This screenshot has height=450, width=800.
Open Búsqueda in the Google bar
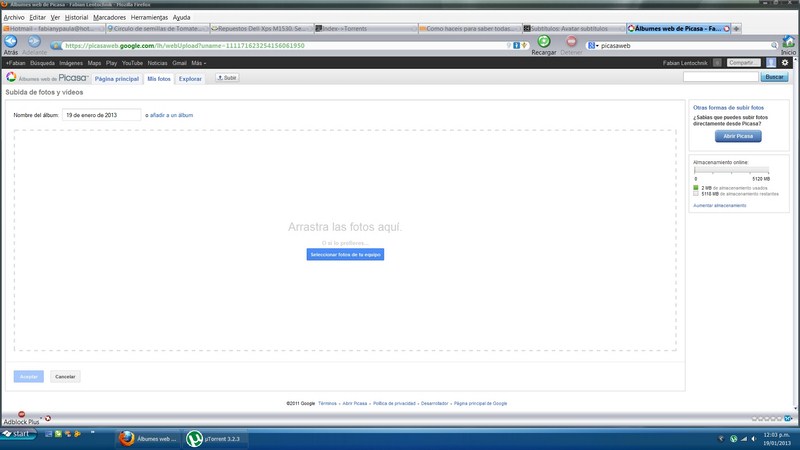(x=42, y=63)
